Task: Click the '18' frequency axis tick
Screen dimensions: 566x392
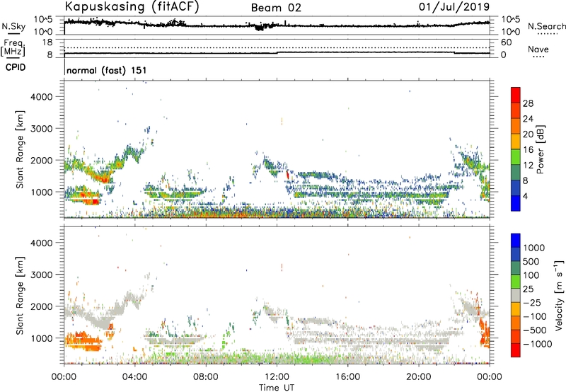Action: coord(47,42)
